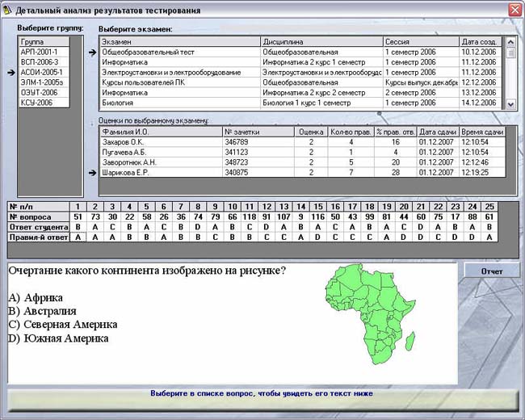Screen dimensions: 525x420
Task: Click the № вопроса row label
Action: [x=38, y=216]
